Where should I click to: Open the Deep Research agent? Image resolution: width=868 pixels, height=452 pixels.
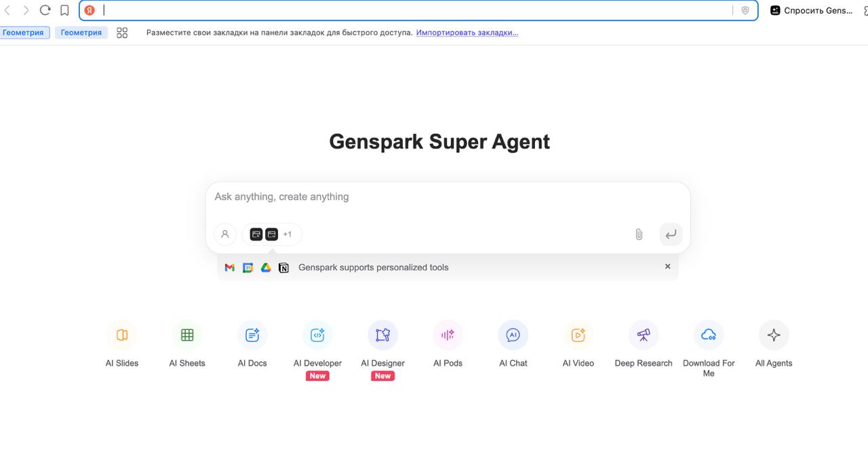(644, 335)
